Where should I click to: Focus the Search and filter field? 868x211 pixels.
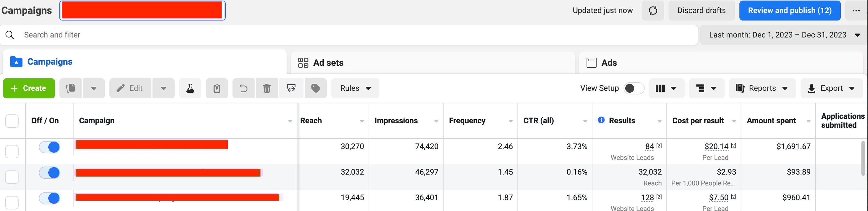[337, 35]
